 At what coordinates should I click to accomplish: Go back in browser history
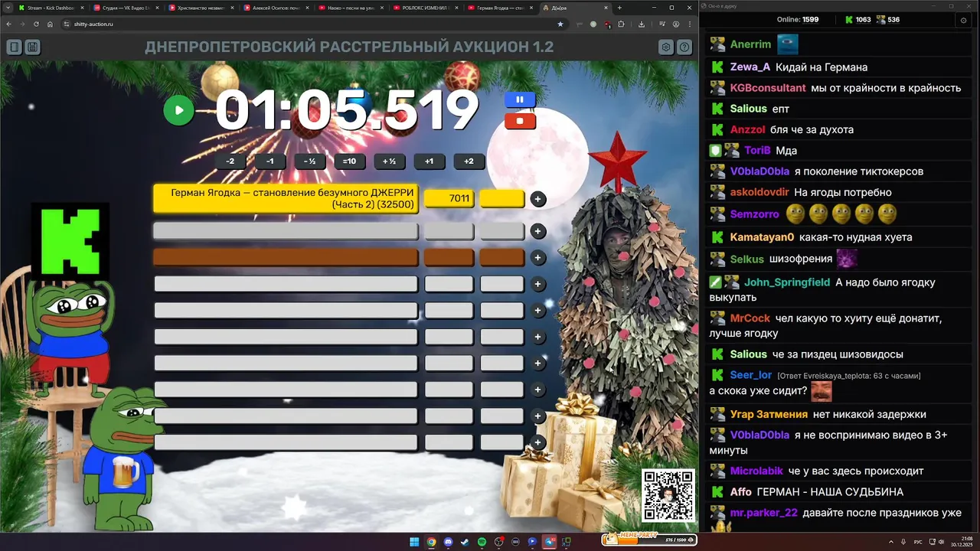[x=9, y=24]
